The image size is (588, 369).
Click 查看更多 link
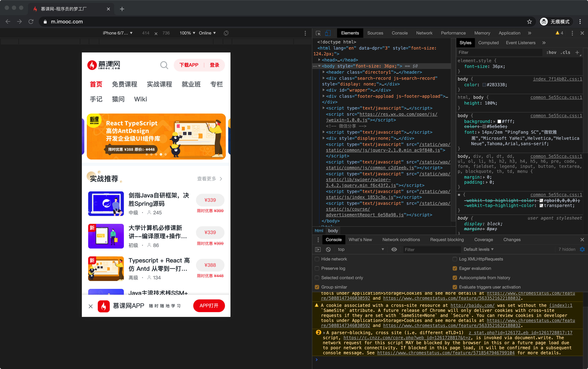(209, 179)
